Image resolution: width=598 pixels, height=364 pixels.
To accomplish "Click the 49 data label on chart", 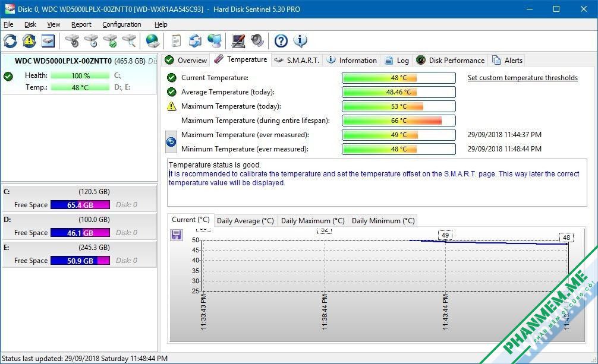I will coord(445,235).
